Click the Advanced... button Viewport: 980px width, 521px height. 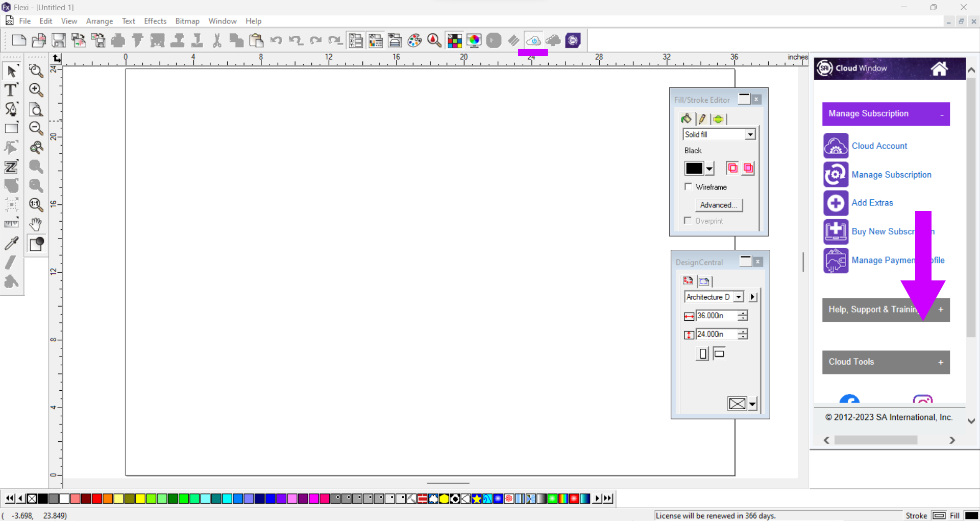click(x=719, y=205)
